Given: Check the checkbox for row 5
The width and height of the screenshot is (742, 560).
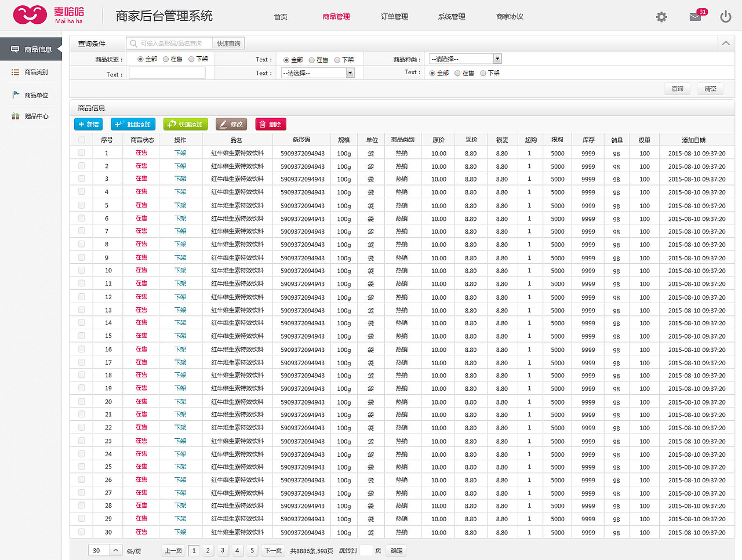Looking at the screenshot, I should 81,205.
